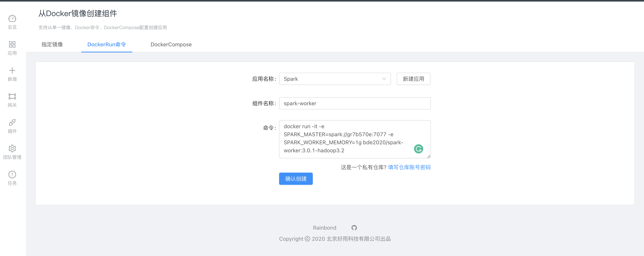Open the 网关 gateway icon
The height and width of the screenshot is (256, 644).
click(12, 96)
